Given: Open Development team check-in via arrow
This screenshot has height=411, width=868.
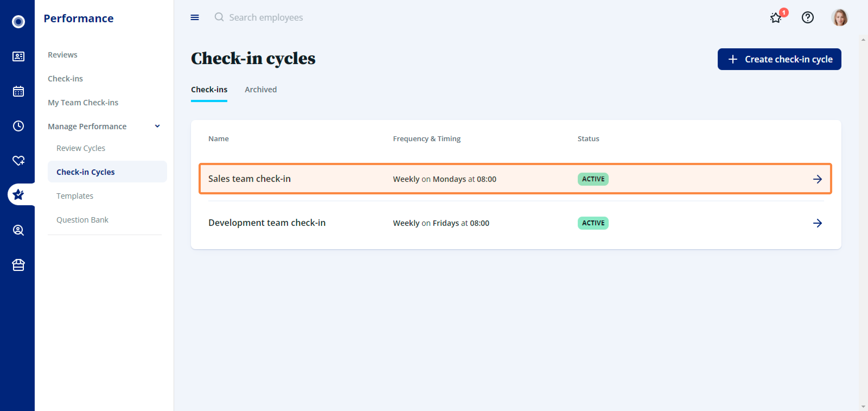Looking at the screenshot, I should pos(817,223).
